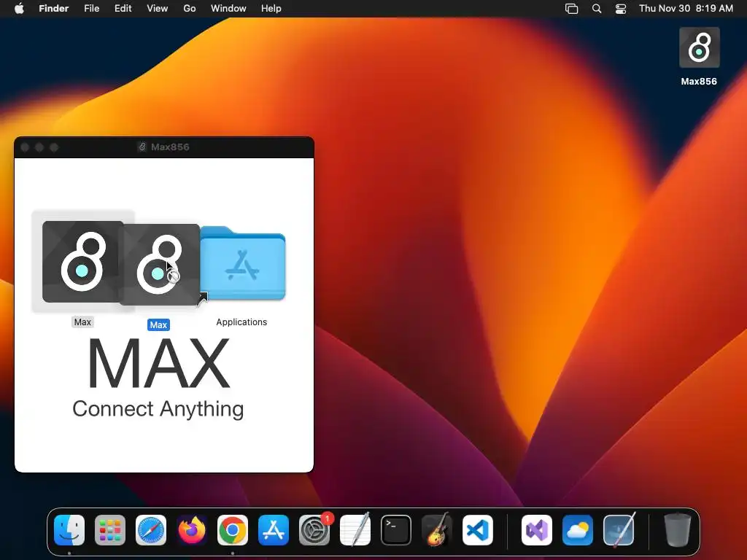Launch Safari from the Dock

pyautogui.click(x=151, y=530)
